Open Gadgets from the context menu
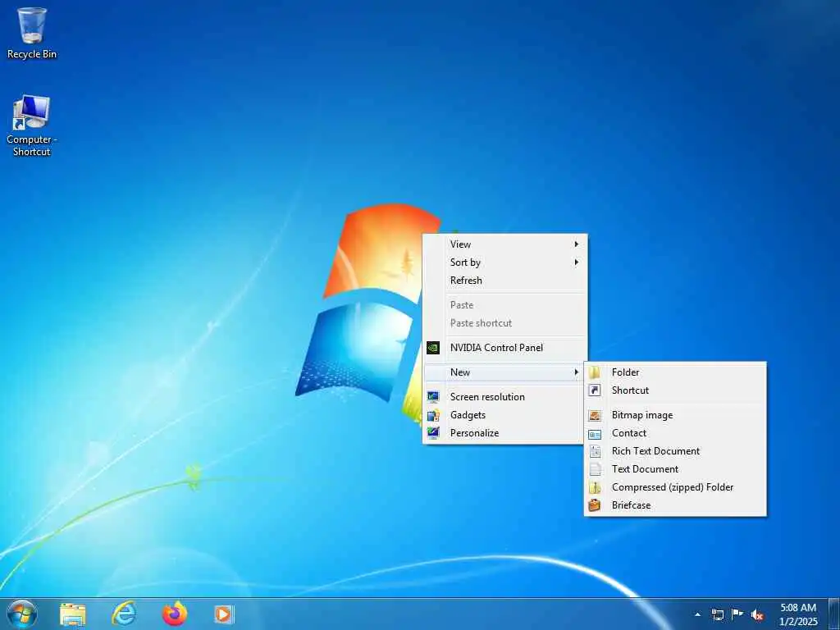Screen dimensions: 840x630 tap(504, 415)
